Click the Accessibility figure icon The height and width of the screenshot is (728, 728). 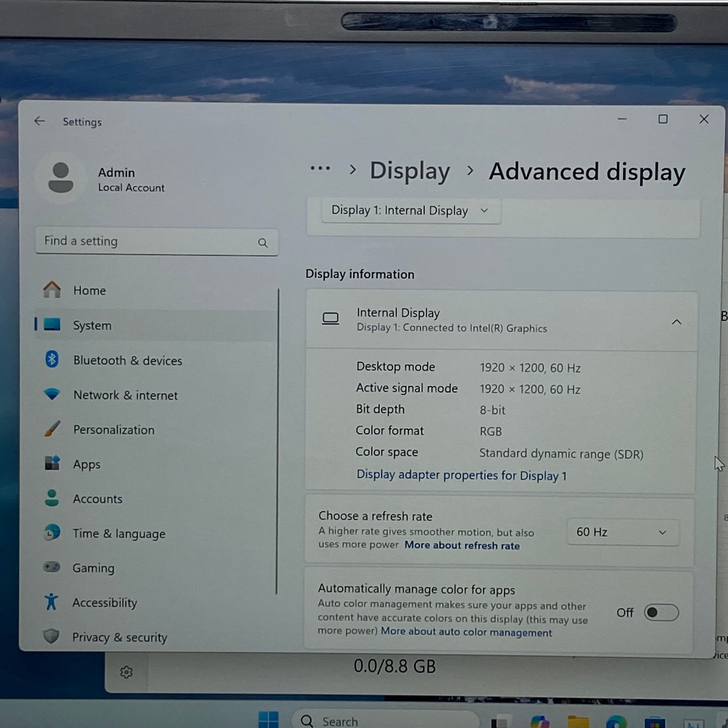click(x=51, y=602)
